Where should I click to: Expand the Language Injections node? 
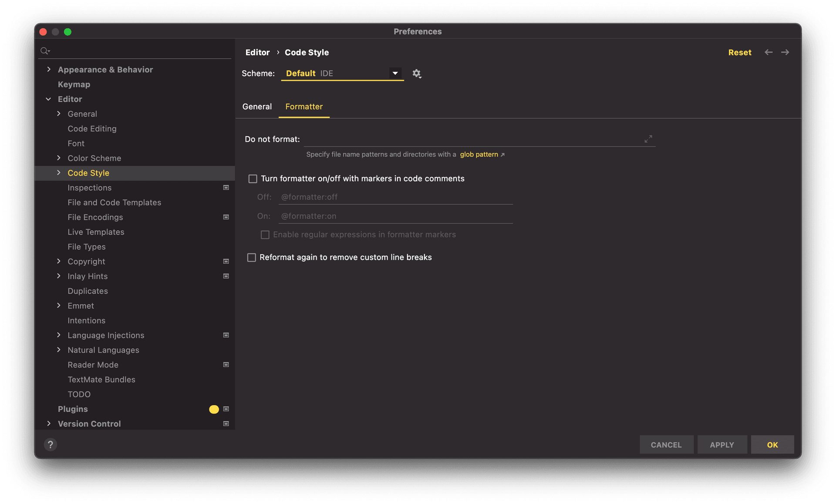pyautogui.click(x=59, y=335)
